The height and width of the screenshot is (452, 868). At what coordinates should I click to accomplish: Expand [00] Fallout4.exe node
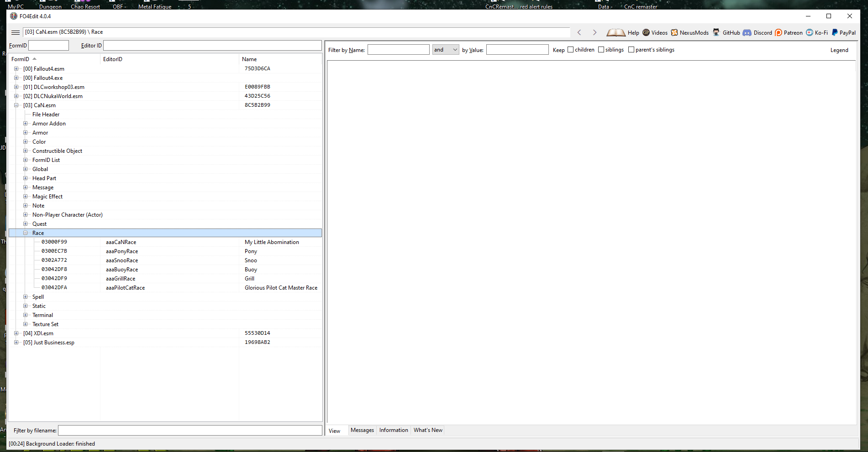pyautogui.click(x=16, y=78)
